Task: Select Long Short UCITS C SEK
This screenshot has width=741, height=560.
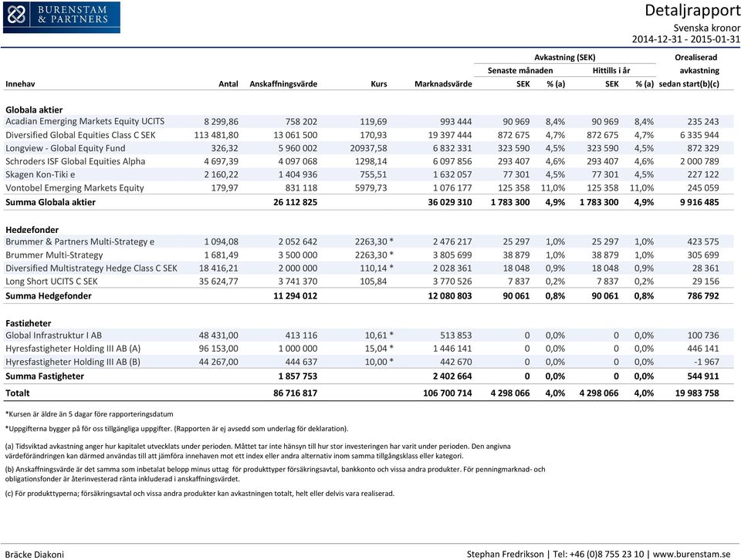Action: (52, 282)
